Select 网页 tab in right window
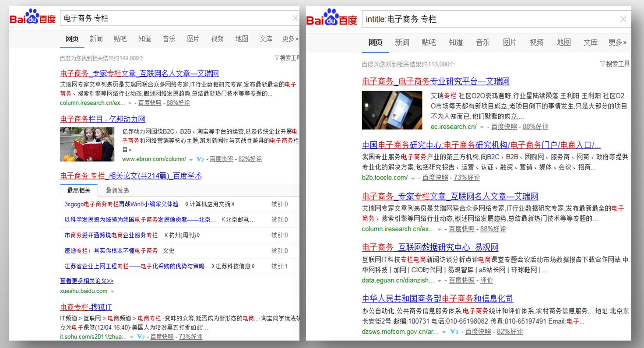This screenshot has width=644, height=348. coord(375,42)
